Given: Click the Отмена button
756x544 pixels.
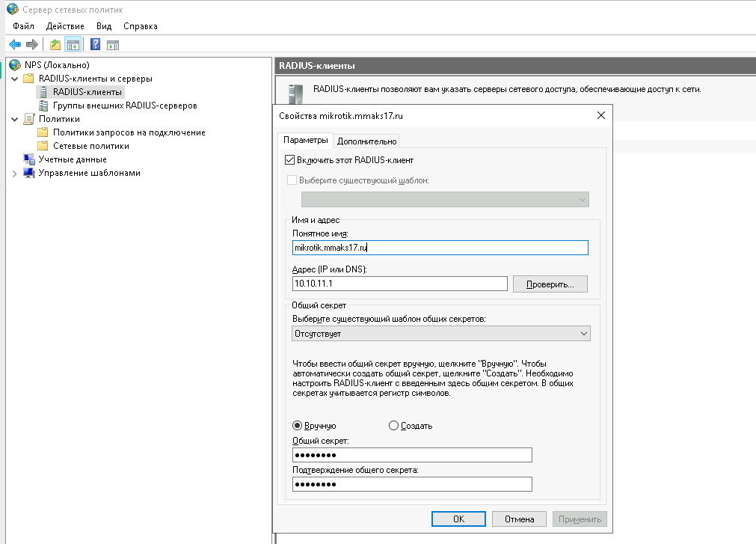Looking at the screenshot, I should tap(519, 519).
